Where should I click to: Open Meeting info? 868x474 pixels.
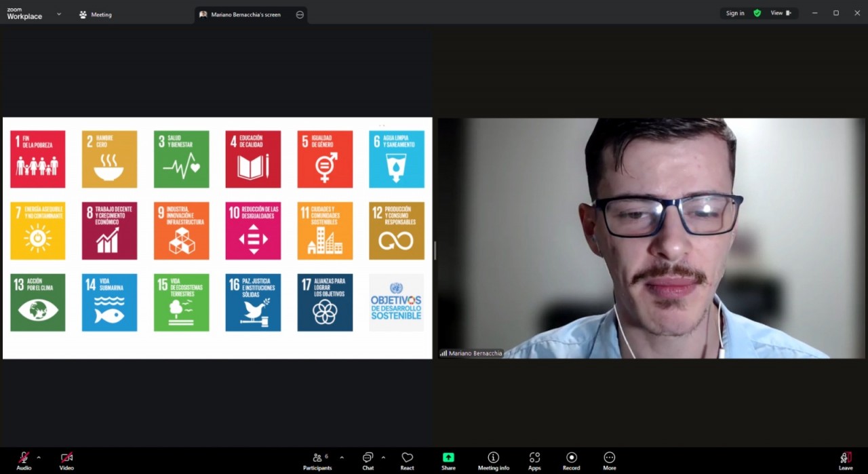tap(493, 458)
